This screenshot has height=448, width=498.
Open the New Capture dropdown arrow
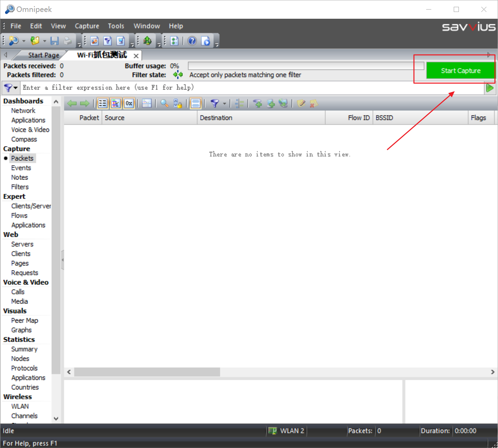click(x=24, y=41)
